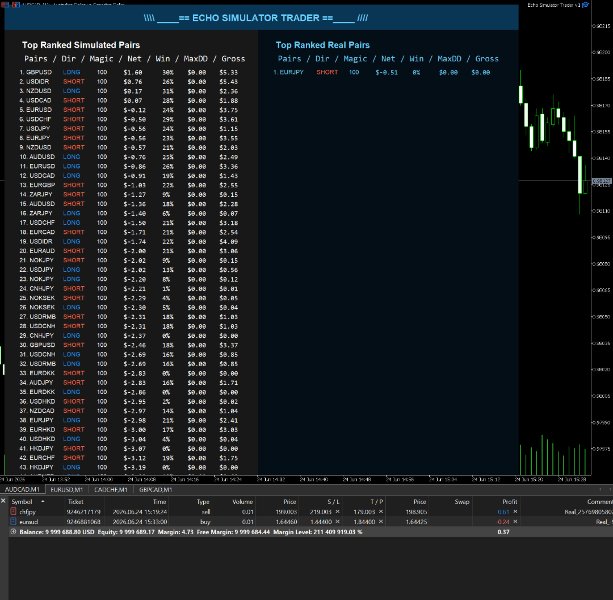The width and height of the screenshot is (613, 600).
Task: Click the Time column header
Action: pyautogui.click(x=160, y=501)
